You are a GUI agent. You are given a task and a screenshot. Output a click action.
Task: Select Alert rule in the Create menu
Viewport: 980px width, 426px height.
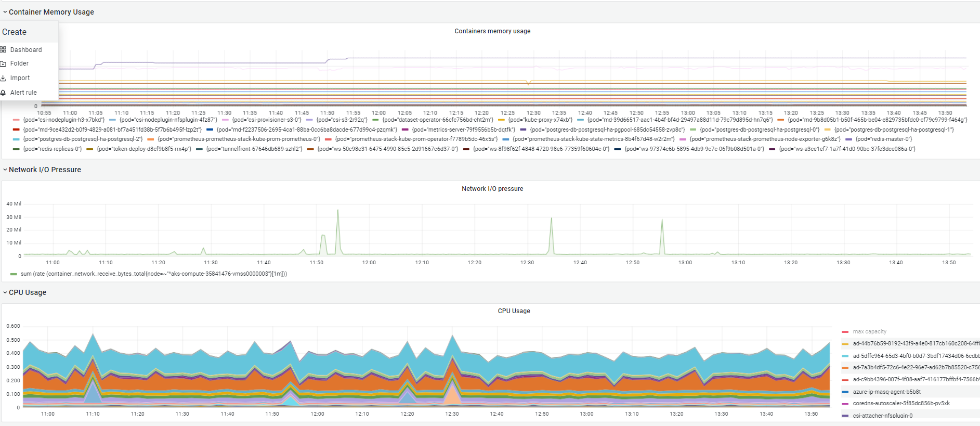point(23,93)
